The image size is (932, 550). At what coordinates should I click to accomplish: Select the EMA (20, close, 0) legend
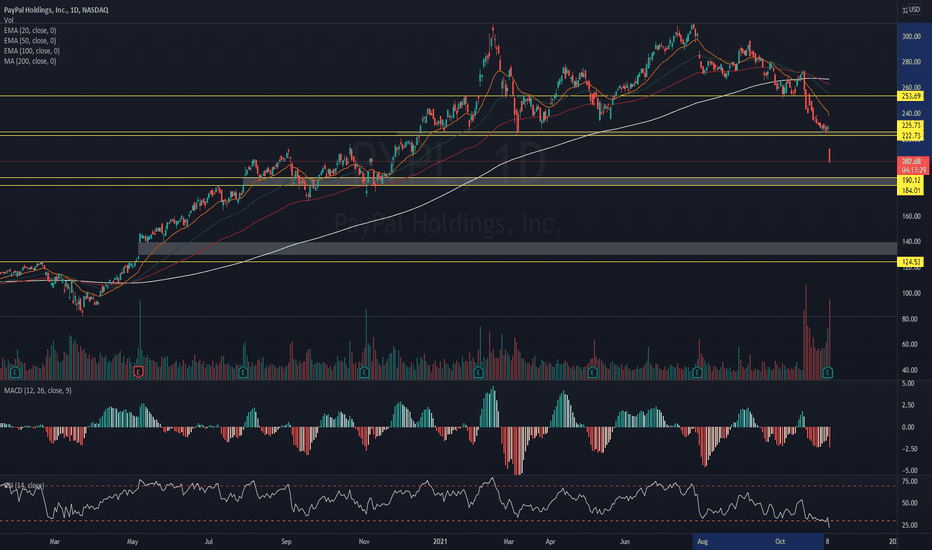(x=30, y=30)
